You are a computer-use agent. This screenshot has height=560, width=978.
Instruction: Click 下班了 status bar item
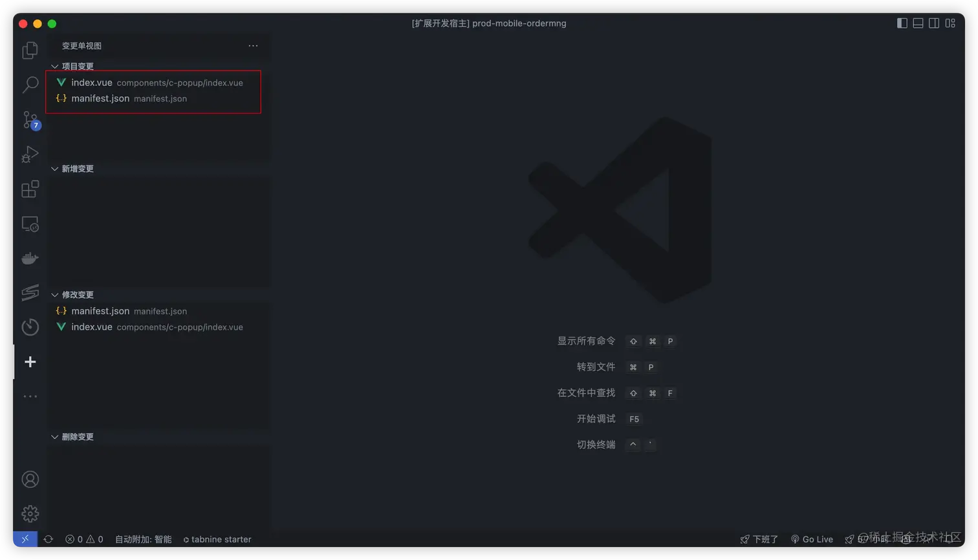click(759, 539)
